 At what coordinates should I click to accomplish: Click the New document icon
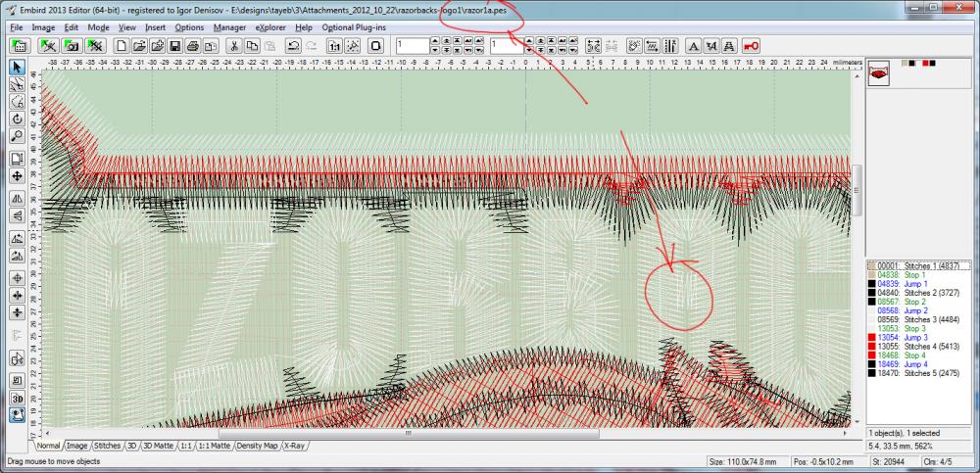[x=123, y=46]
